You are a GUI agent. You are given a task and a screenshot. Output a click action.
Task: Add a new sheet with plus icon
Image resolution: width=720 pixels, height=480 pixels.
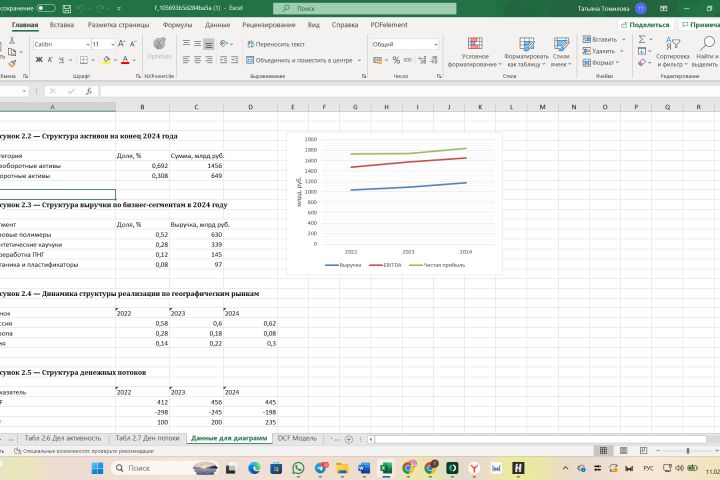(x=349, y=439)
